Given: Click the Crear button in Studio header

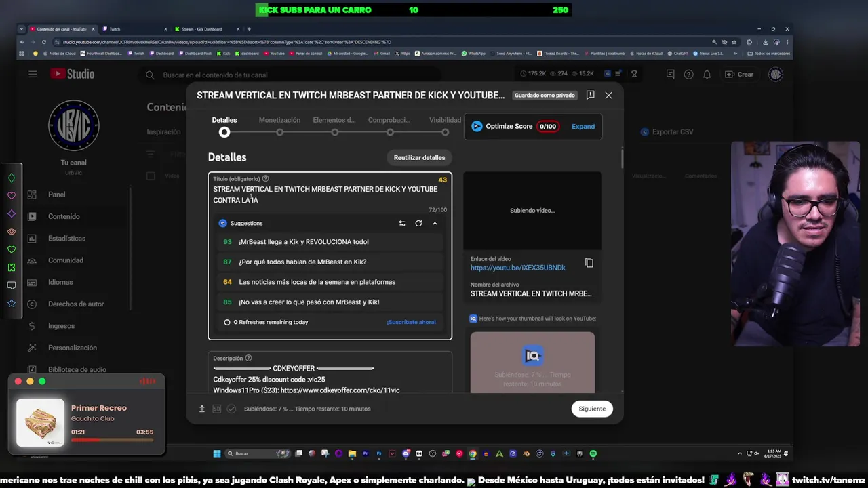Looking at the screenshot, I should [x=739, y=74].
